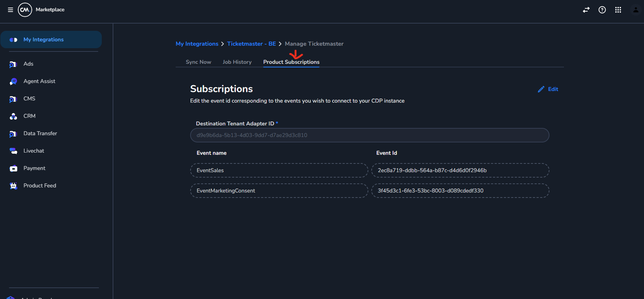
Task: Open Data Transfer in the sidebar
Action: pyautogui.click(x=40, y=133)
